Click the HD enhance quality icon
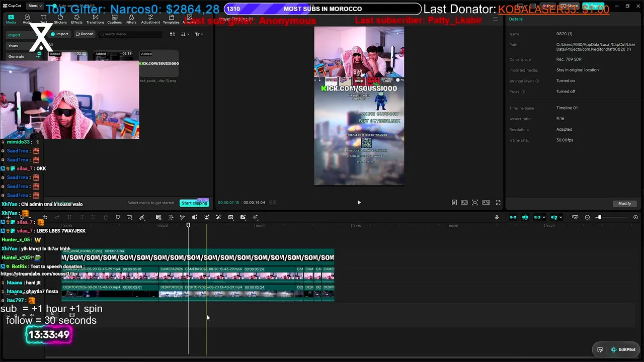Image resolution: width=644 pixels, height=362 pixels. click(231, 217)
